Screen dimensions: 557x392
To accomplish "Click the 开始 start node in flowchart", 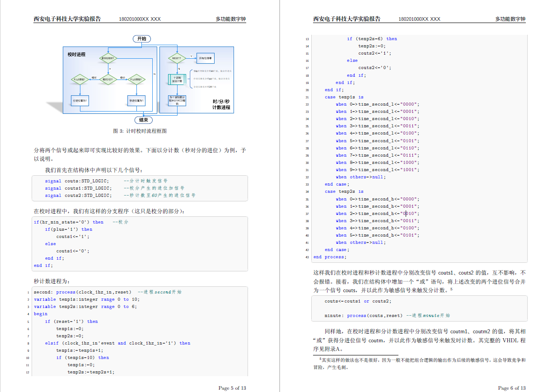I will point(141,39).
